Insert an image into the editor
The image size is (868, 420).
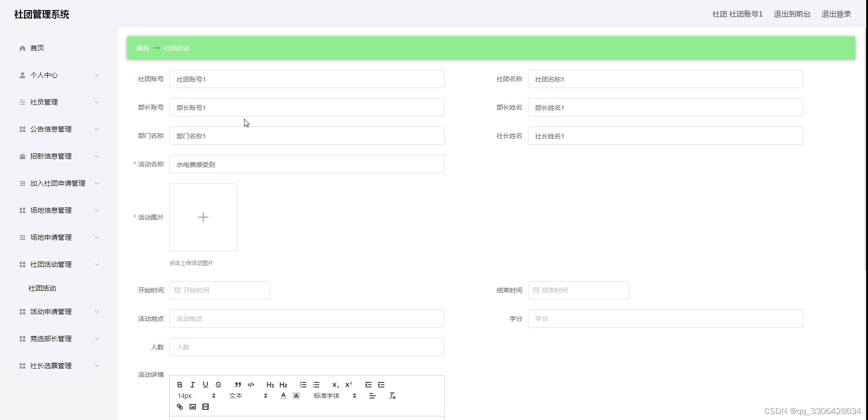[193, 407]
